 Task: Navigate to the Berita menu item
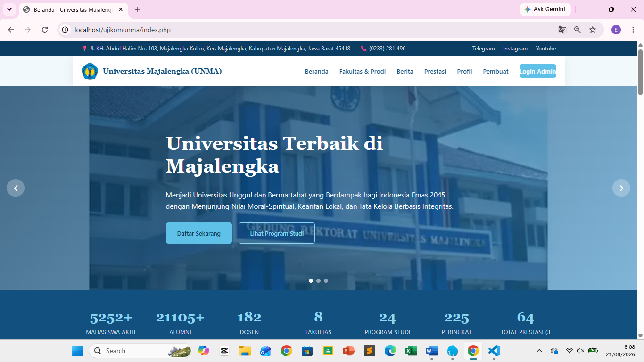point(405,71)
